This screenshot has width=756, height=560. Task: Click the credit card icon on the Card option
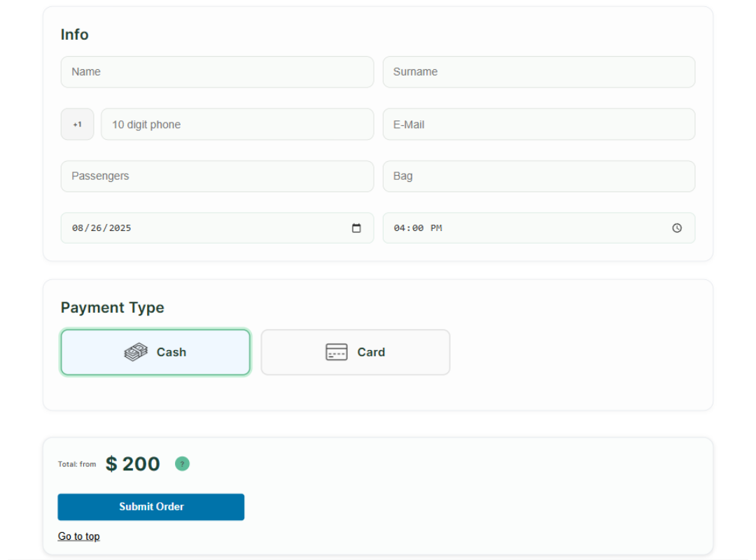tap(337, 351)
